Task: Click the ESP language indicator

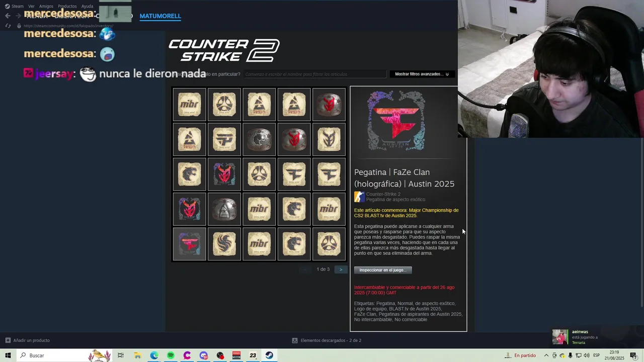Action: pos(596,355)
